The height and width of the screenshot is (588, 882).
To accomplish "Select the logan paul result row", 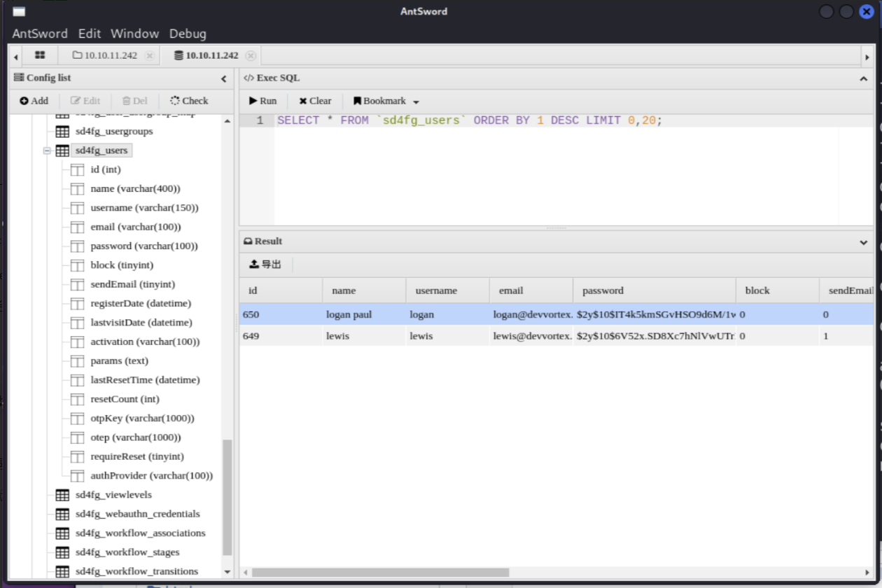I will (x=350, y=315).
